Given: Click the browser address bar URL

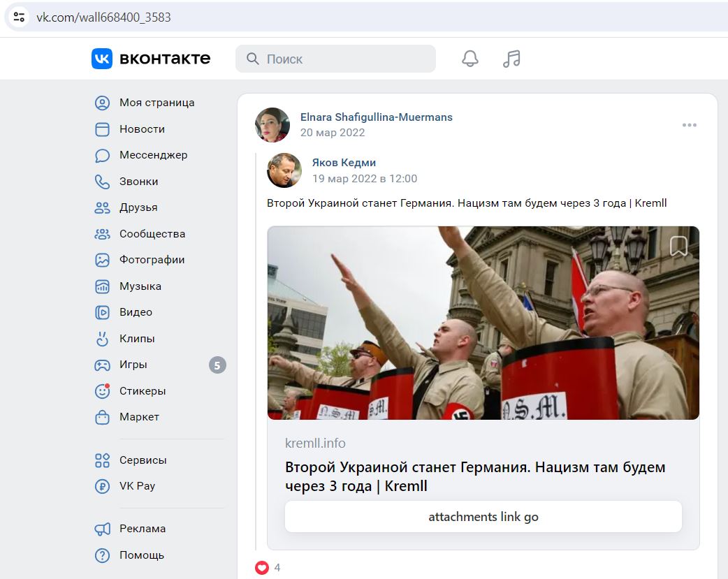Looking at the screenshot, I should [103, 17].
